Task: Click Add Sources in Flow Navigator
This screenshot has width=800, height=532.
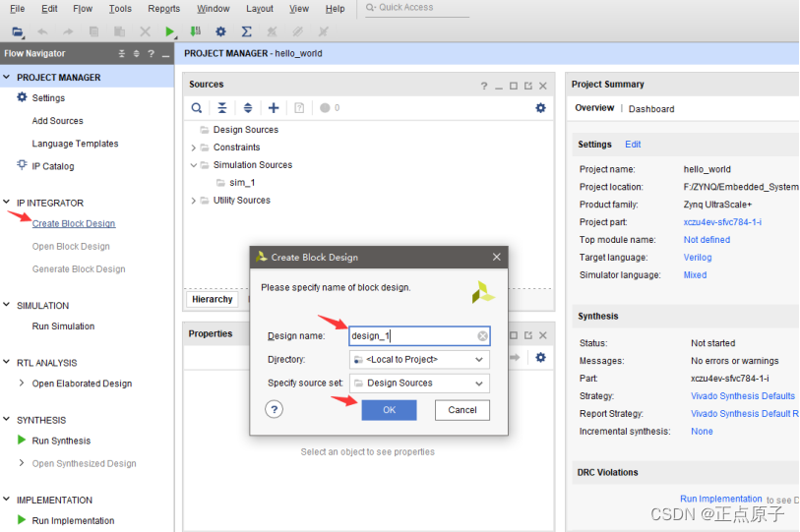Action: 58,121
